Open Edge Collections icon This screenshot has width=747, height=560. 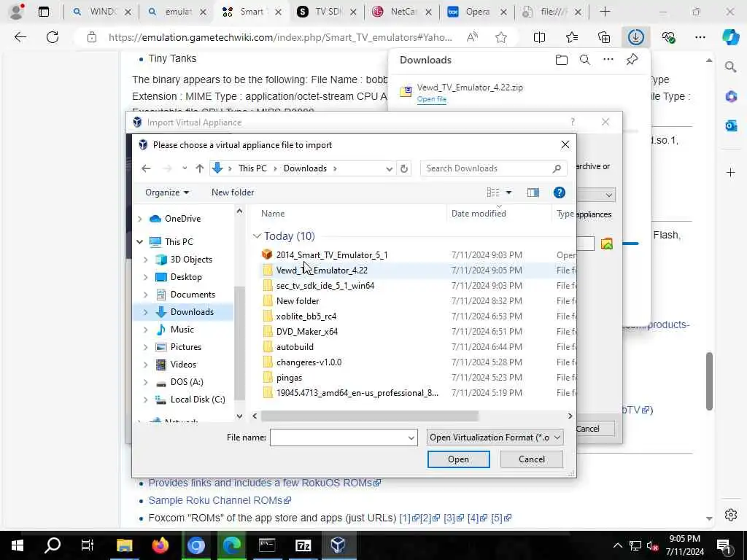pyautogui.click(x=604, y=37)
